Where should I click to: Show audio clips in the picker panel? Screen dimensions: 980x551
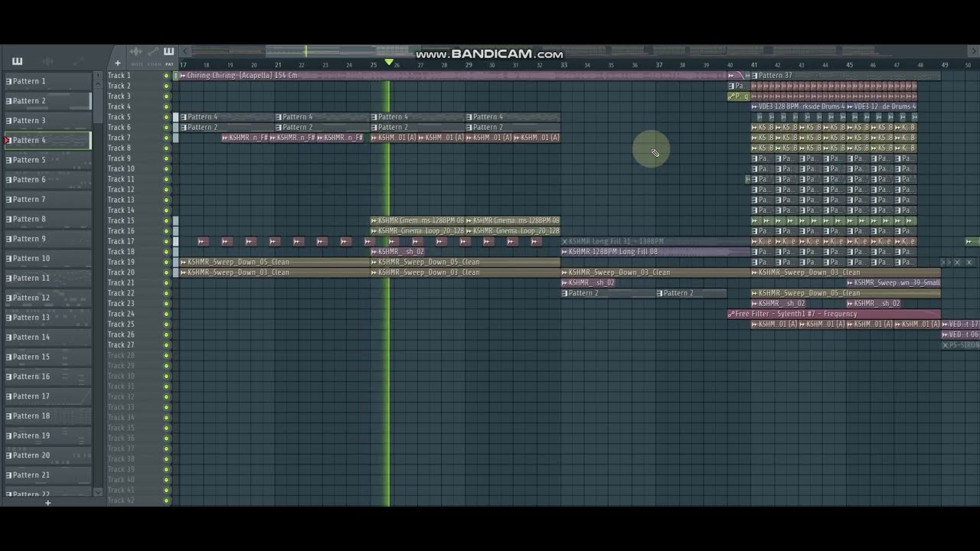coord(47,61)
